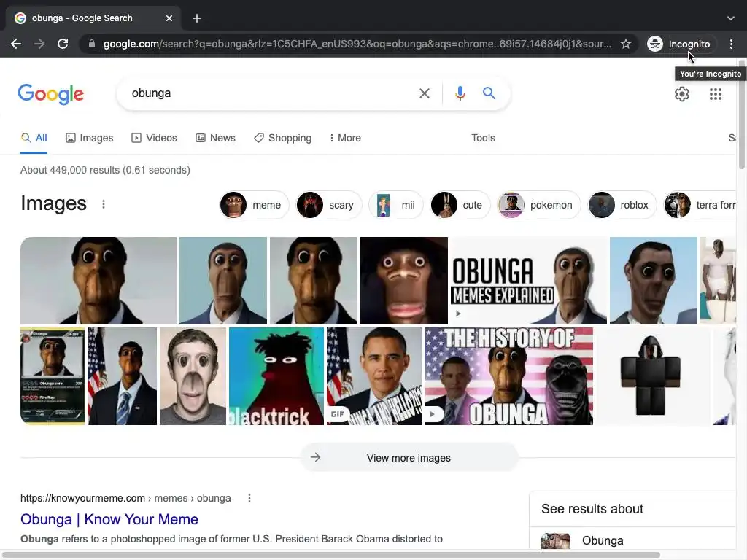Screen dimensions: 747x560
Task: Click the vertical page scrollbar
Action: click(741, 114)
